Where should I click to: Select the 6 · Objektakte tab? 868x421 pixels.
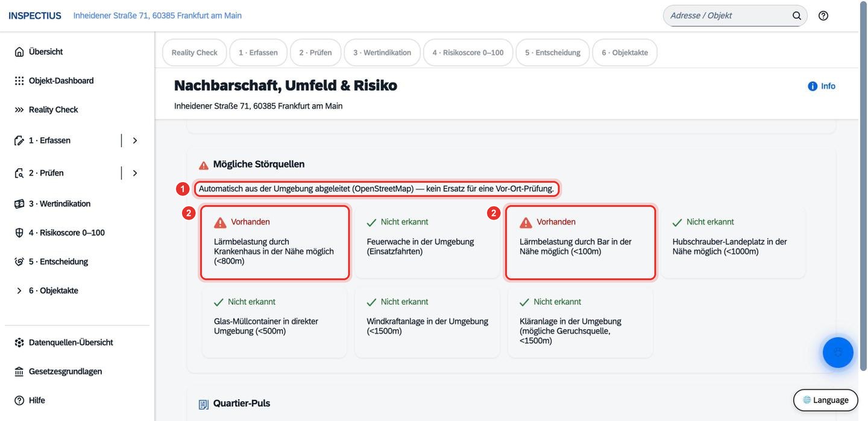(x=624, y=52)
